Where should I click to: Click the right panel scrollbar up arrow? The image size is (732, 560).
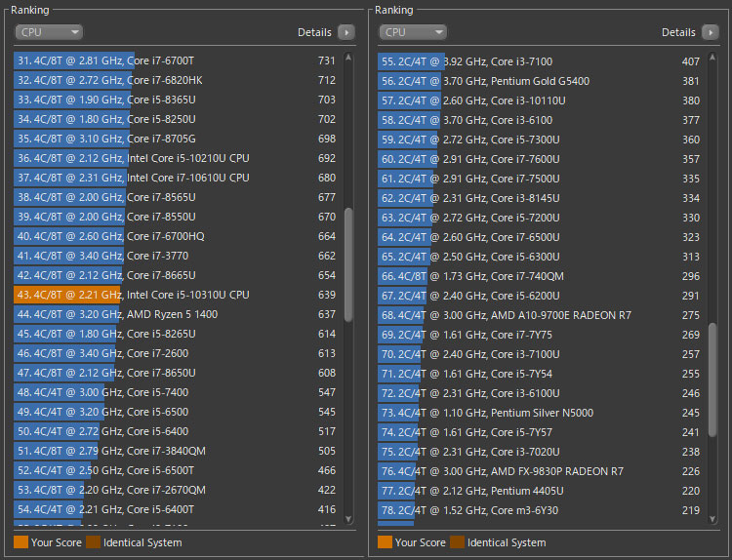coord(712,57)
